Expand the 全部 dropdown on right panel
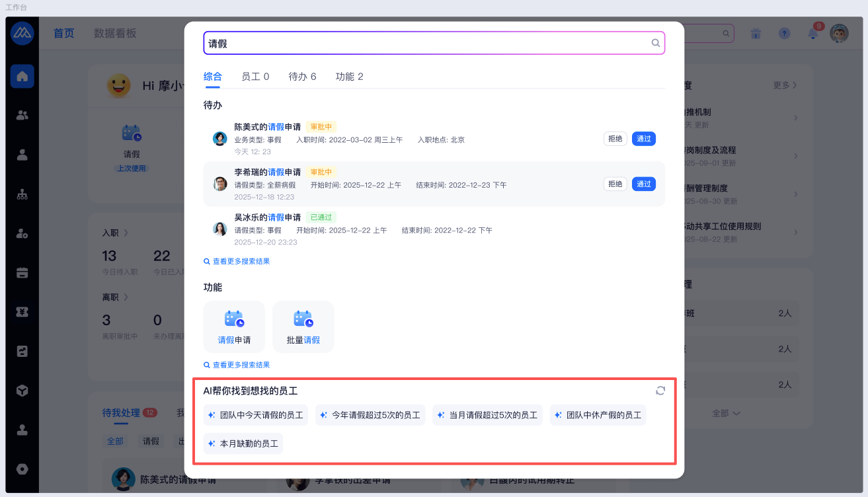This screenshot has height=497, width=868. (725, 413)
